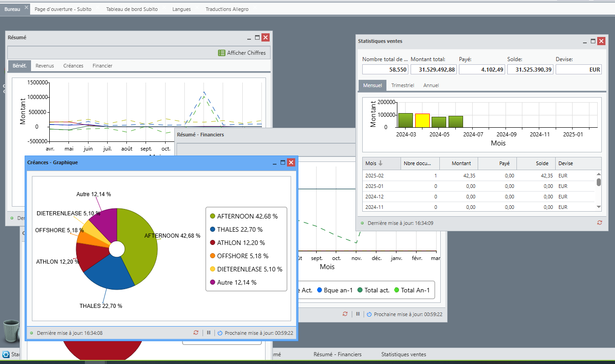Sort table by the Montant column header
The width and height of the screenshot is (615, 364).
459,163
